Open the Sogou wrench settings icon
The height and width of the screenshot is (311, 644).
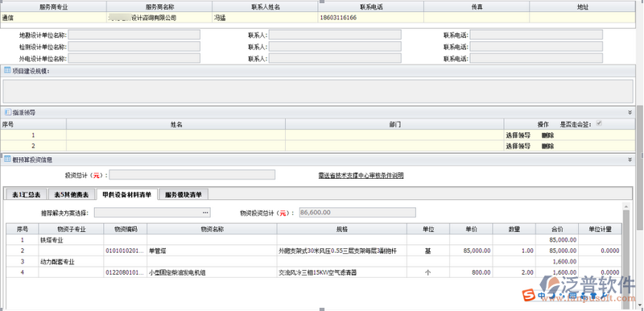tap(605, 296)
